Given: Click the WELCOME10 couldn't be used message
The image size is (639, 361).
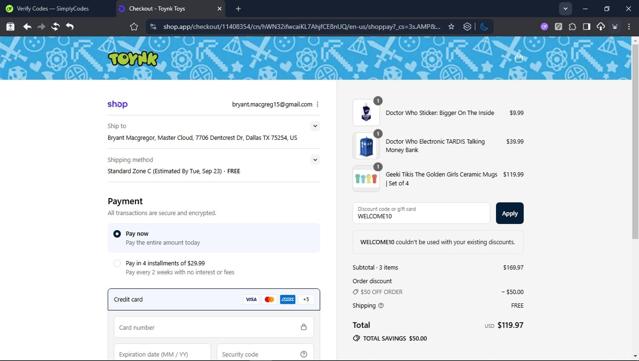Looking at the screenshot, I should tap(438, 242).
